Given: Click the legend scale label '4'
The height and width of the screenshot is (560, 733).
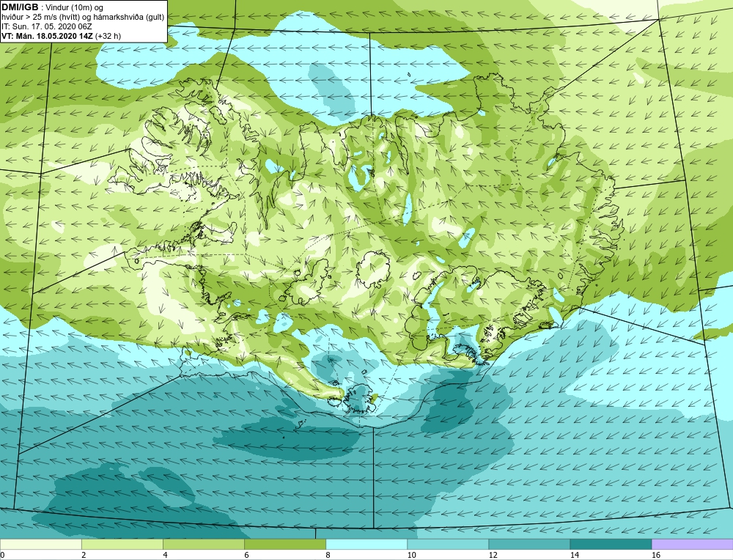Looking at the screenshot, I should tap(165, 555).
